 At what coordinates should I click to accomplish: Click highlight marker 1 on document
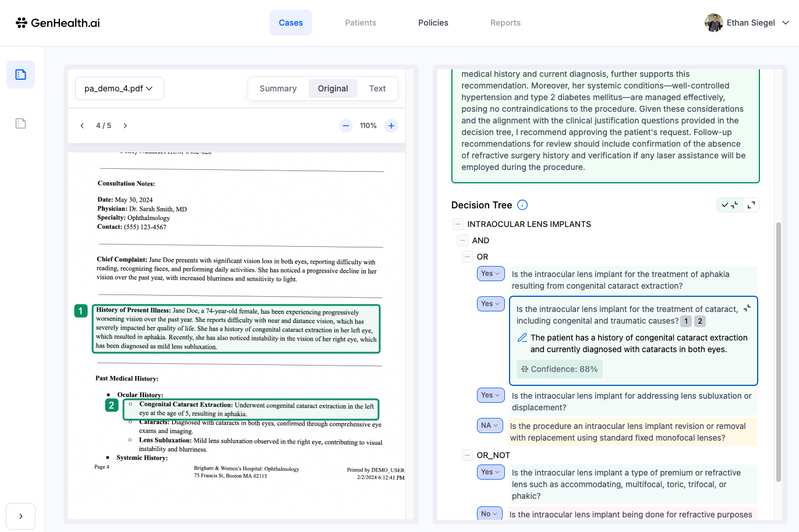(x=81, y=311)
